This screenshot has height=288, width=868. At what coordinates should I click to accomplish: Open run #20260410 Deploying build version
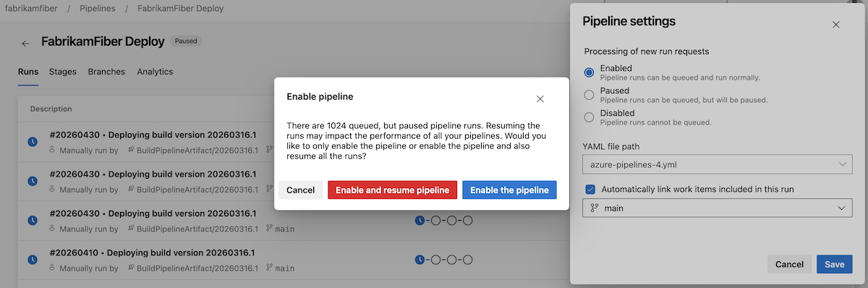tap(153, 253)
